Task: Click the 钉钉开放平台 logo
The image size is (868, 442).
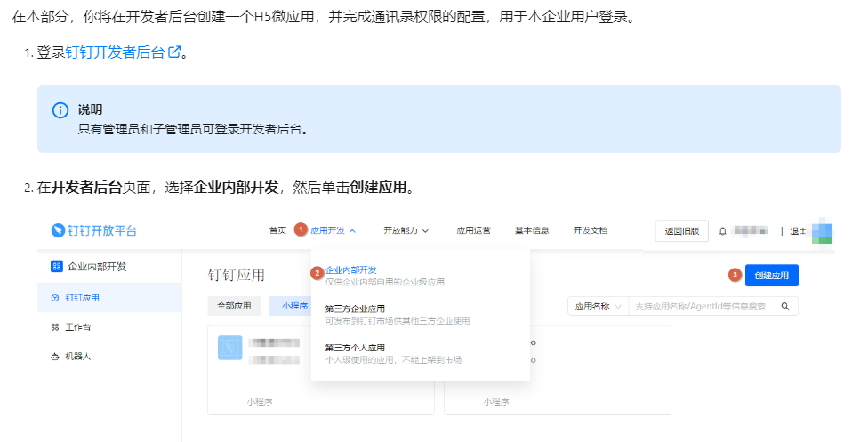Action: [x=94, y=230]
